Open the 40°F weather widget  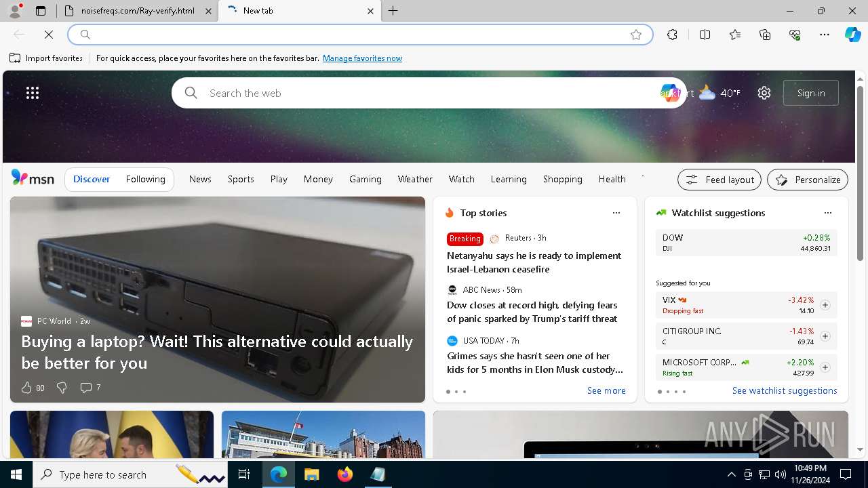coord(719,93)
